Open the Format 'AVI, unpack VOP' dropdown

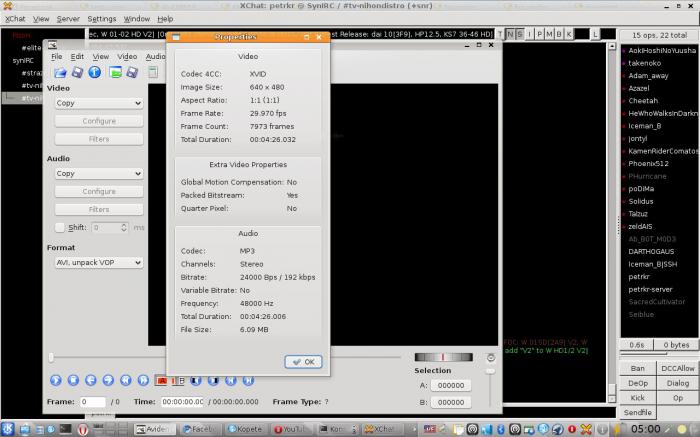point(99,262)
